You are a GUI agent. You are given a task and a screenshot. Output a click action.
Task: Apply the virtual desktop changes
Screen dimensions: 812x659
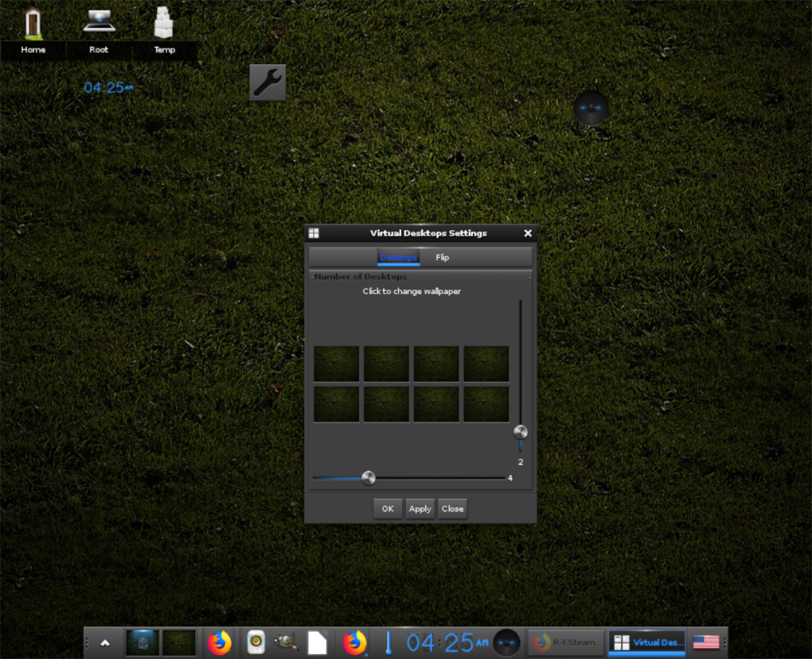click(420, 508)
